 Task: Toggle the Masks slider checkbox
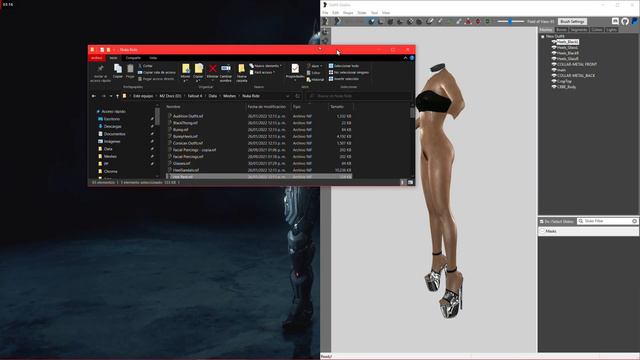click(x=542, y=231)
